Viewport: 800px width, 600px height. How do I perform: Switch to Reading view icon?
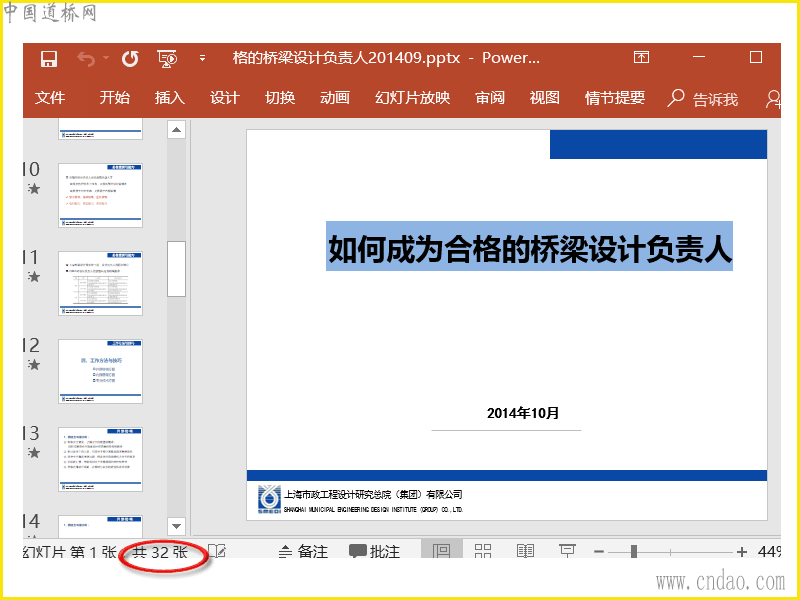(x=525, y=551)
